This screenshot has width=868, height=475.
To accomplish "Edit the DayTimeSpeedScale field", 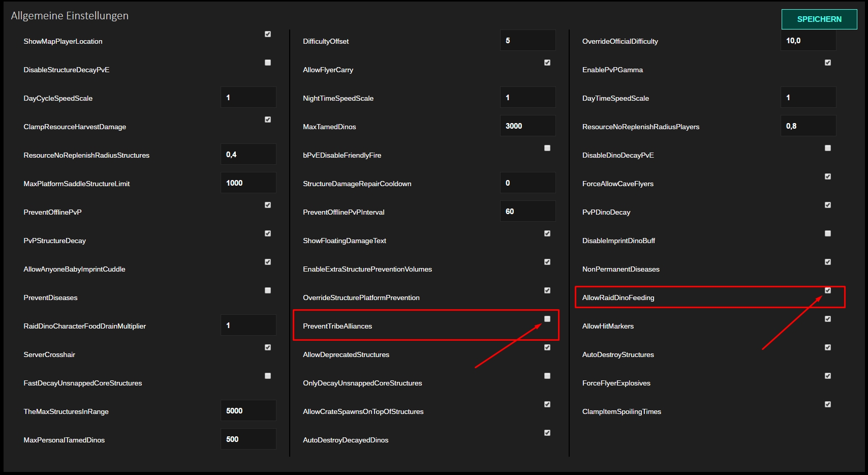I will [x=809, y=97].
